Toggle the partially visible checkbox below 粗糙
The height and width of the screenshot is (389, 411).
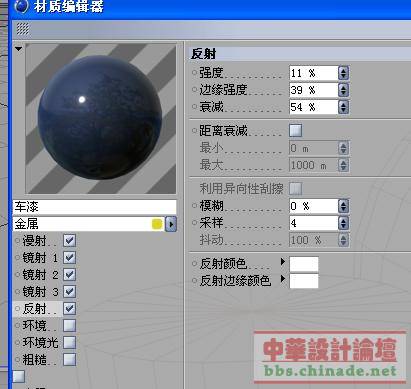point(19,377)
